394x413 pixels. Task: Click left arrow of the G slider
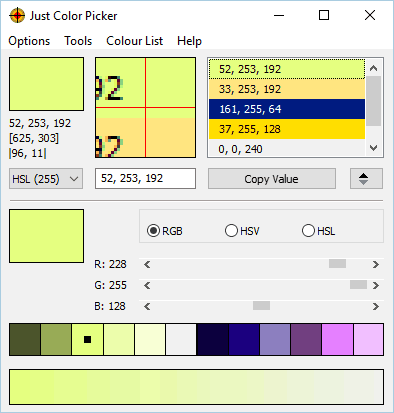pyautogui.click(x=147, y=285)
